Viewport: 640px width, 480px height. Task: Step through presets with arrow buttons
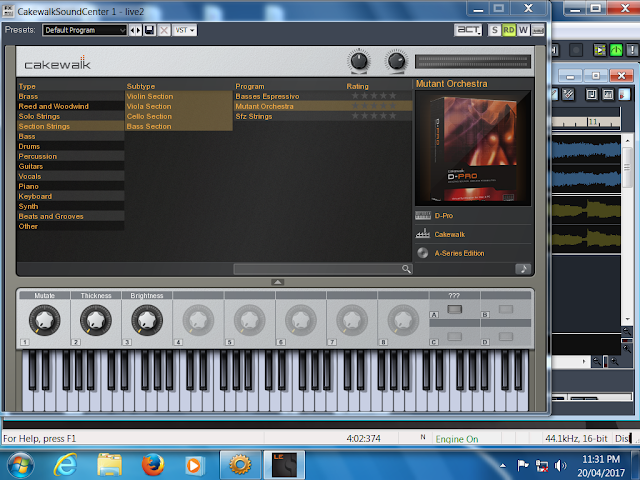click(136, 30)
